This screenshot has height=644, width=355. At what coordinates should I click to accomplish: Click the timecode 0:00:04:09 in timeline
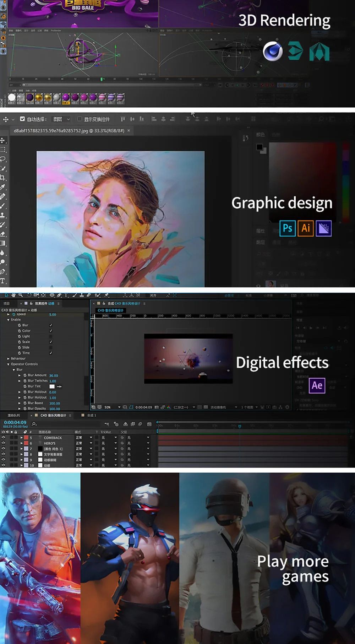click(x=15, y=422)
